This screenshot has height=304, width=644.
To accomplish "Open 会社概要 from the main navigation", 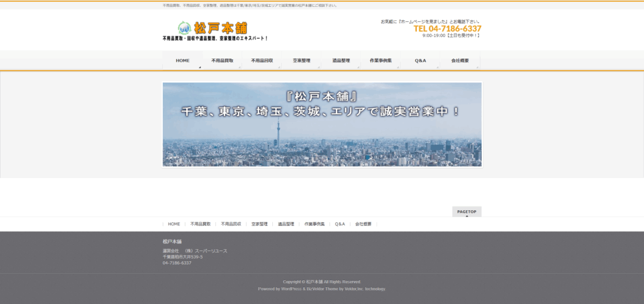I will 460,61.
